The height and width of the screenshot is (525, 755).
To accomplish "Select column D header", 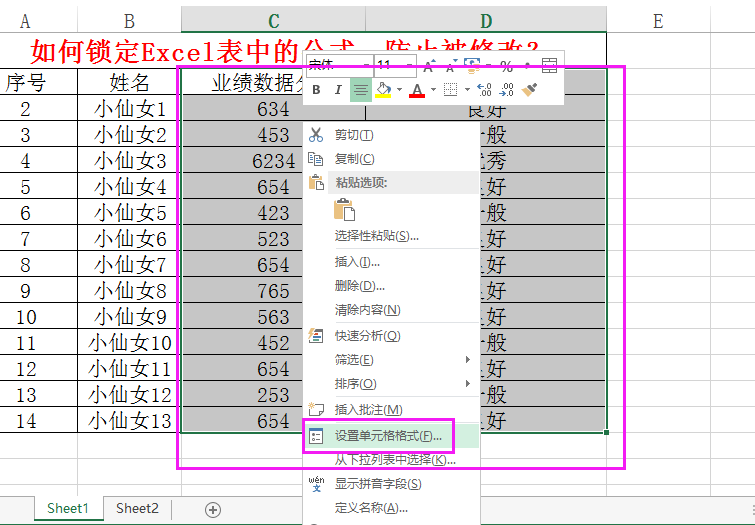I will [486, 21].
